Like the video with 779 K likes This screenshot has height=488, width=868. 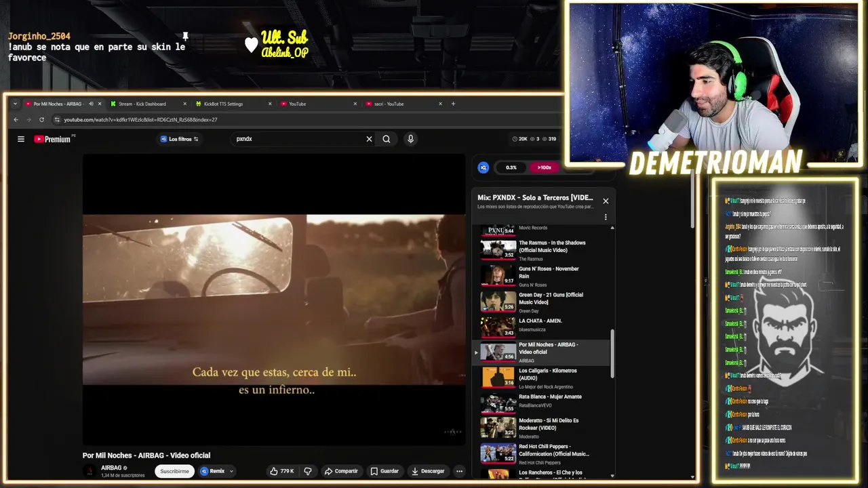click(281, 471)
